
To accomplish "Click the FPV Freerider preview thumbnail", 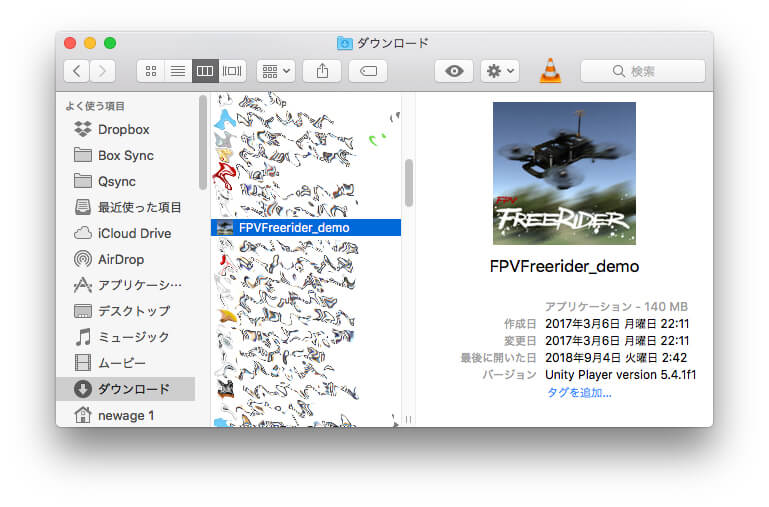I will click(x=563, y=173).
